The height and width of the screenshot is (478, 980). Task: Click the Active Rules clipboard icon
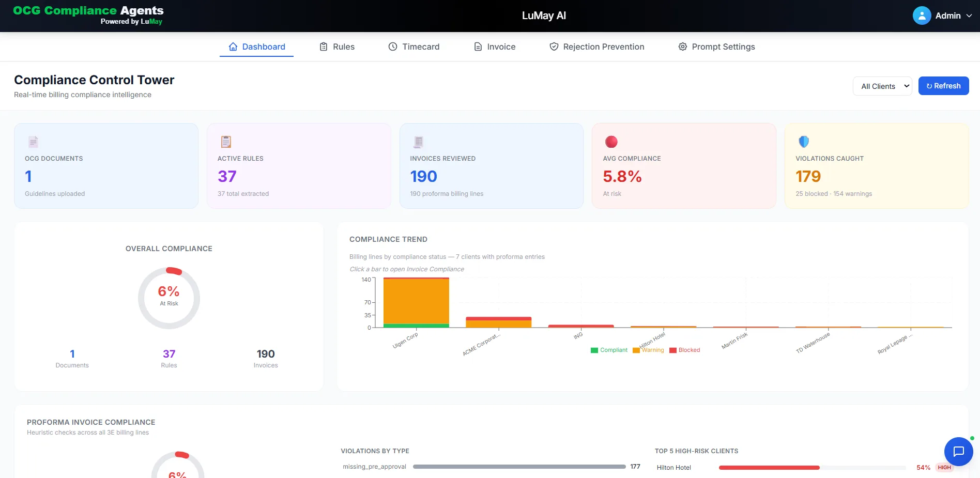pyautogui.click(x=226, y=142)
